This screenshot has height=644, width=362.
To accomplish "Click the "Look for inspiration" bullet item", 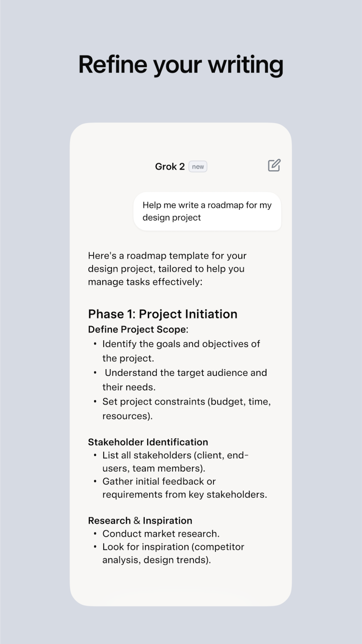I will [173, 547].
